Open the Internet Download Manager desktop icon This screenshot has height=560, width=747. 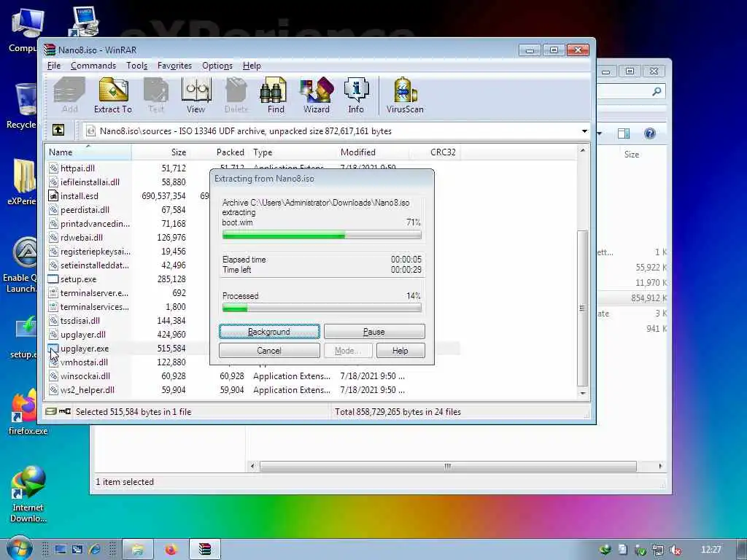pyautogui.click(x=28, y=494)
